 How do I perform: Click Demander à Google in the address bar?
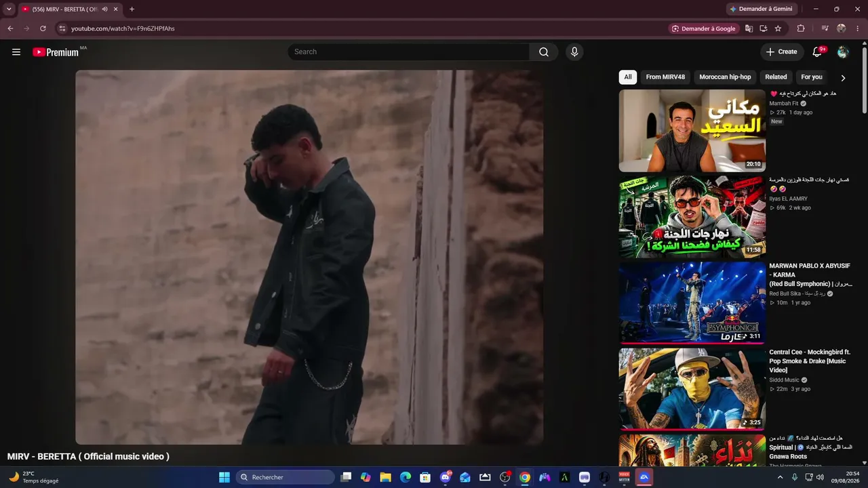pos(703,28)
